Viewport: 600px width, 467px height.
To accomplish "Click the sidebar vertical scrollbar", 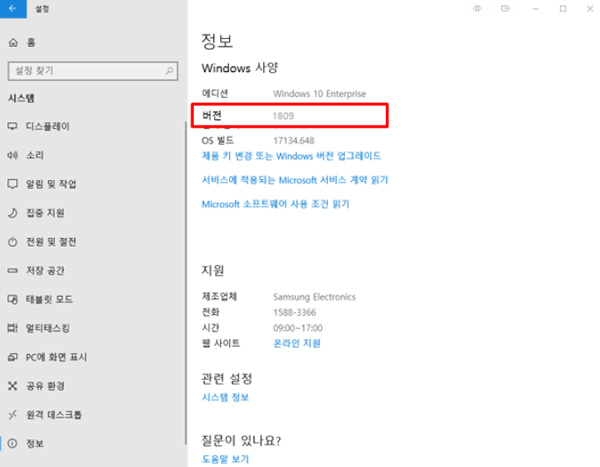I will 186,283.
